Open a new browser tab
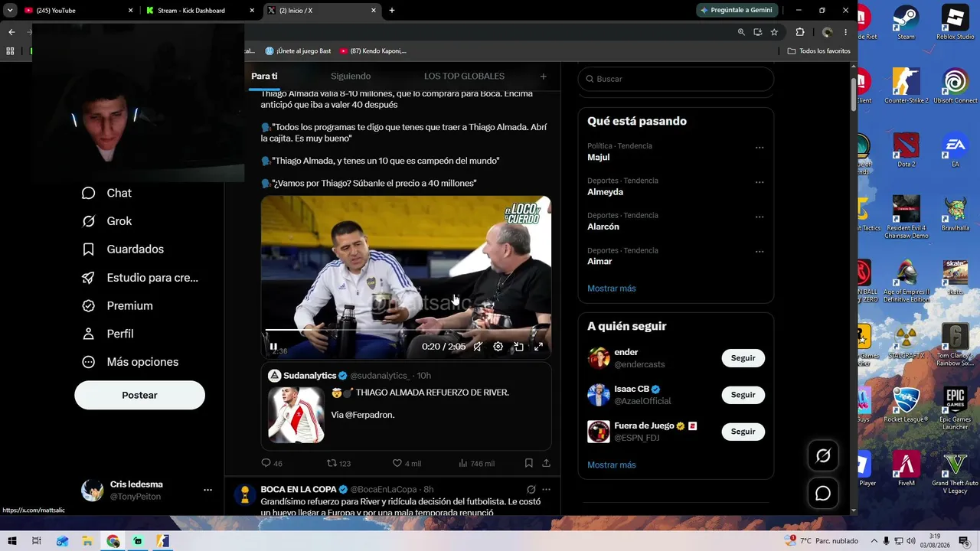 [392, 11]
